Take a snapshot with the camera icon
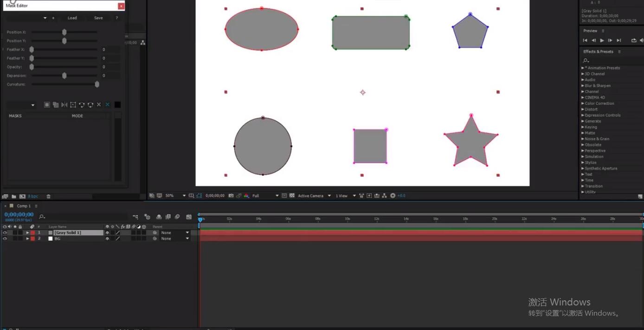Viewport: 644px width, 330px height. pyautogui.click(x=231, y=196)
